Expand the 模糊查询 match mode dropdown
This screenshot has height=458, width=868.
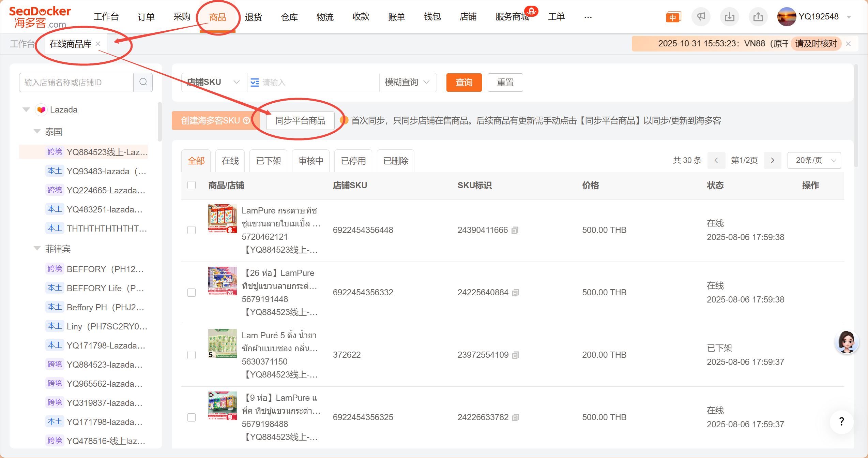pos(407,82)
